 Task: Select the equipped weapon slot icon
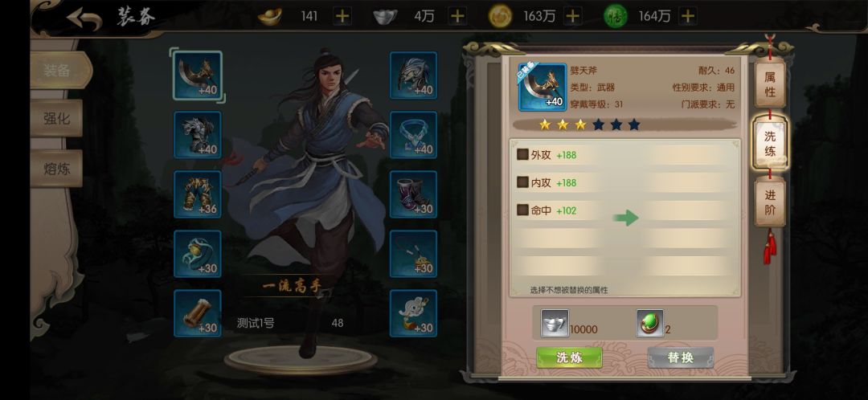(198, 76)
